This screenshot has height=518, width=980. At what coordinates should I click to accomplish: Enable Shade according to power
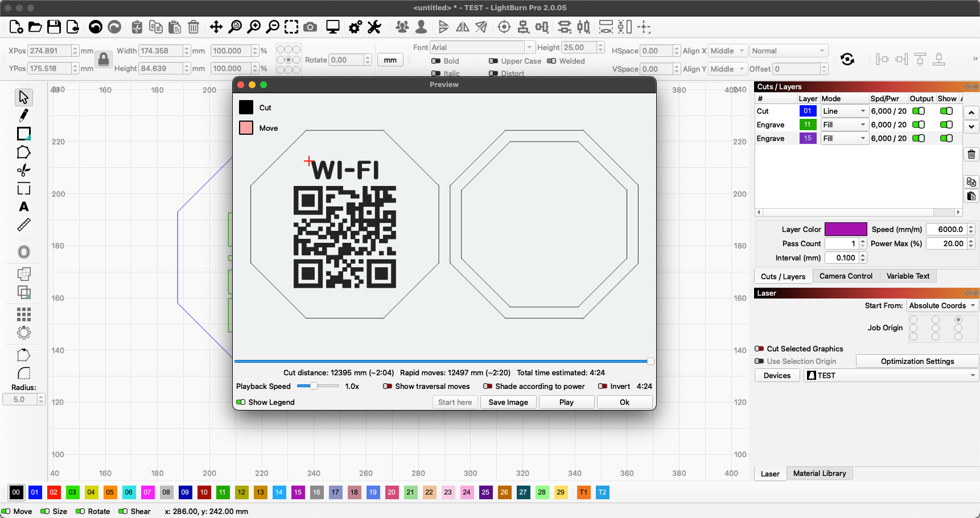488,387
